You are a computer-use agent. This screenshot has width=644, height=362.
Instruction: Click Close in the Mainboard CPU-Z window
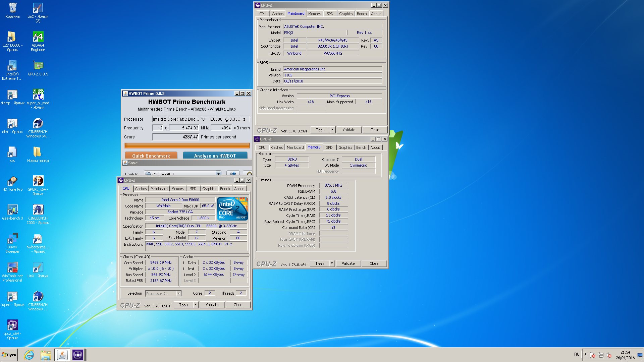click(x=375, y=130)
